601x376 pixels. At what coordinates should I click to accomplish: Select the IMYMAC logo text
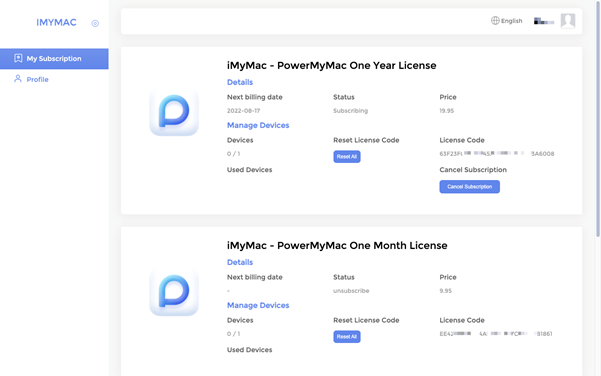tap(56, 23)
